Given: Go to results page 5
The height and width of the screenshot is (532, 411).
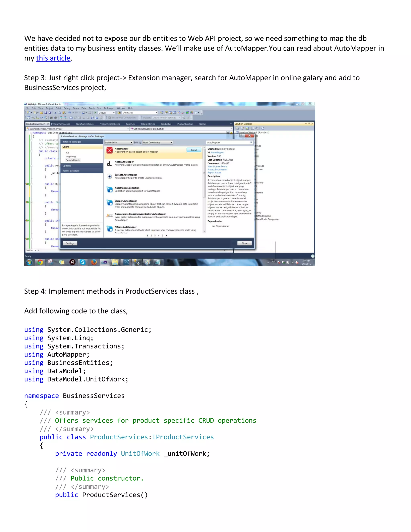Looking at the screenshot, I should pyautogui.click(x=162, y=235).
